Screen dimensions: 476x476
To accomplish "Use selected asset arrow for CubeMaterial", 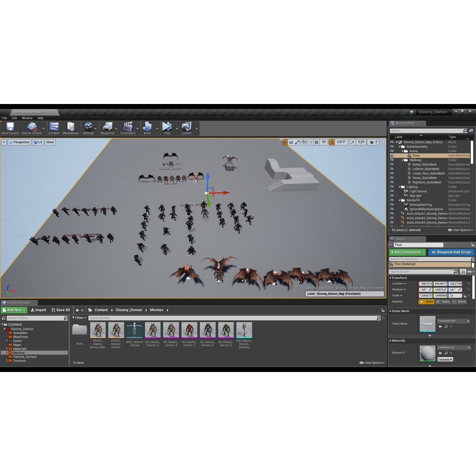I will [440, 353].
